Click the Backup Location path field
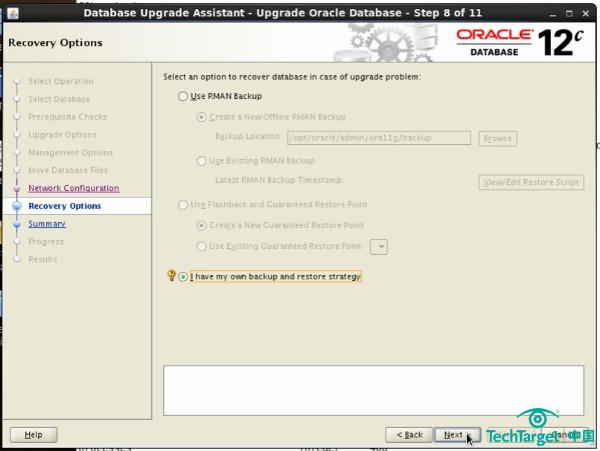Screen dimensions: 600x451 379,138
